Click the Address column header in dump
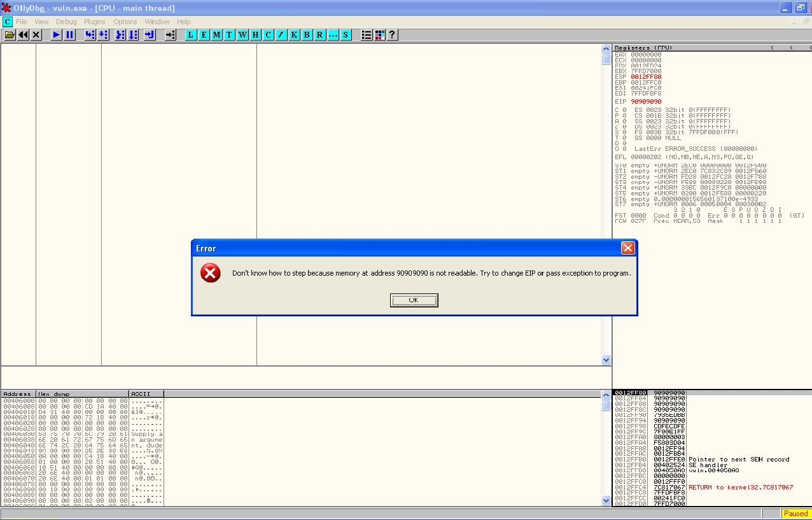Viewport: 812px width, 520px height. click(18, 394)
